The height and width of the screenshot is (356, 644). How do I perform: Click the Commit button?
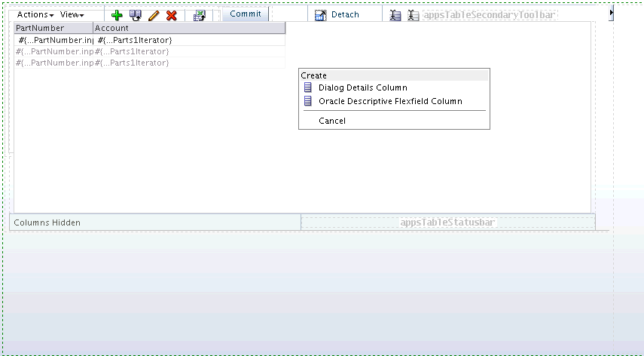[x=246, y=14]
